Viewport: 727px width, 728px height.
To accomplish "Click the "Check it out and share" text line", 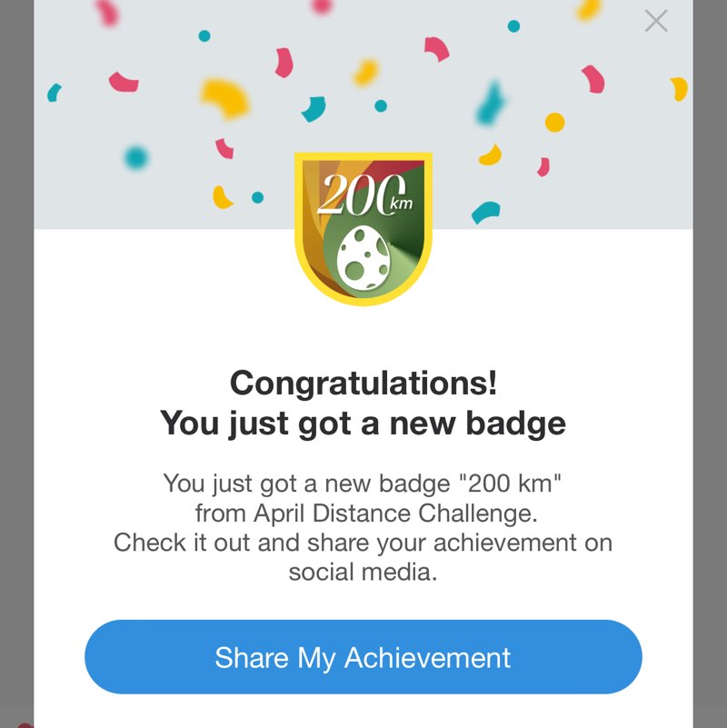I will point(363,543).
